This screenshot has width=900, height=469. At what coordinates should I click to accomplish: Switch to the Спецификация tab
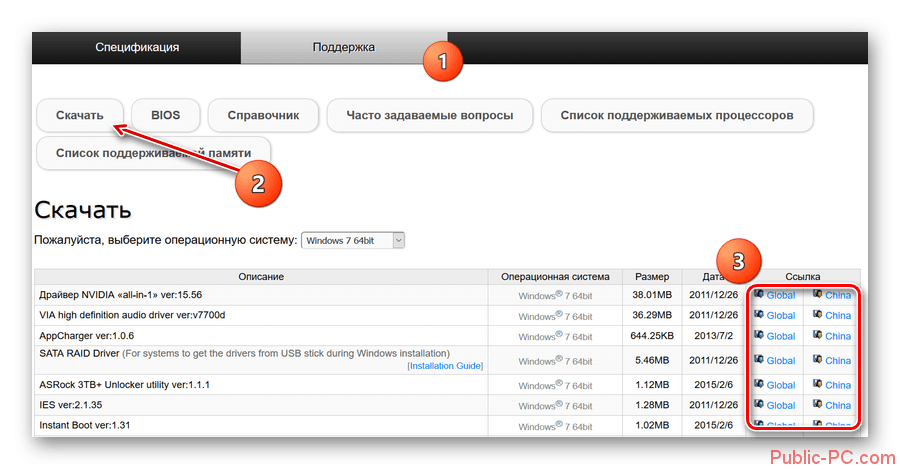(x=137, y=47)
